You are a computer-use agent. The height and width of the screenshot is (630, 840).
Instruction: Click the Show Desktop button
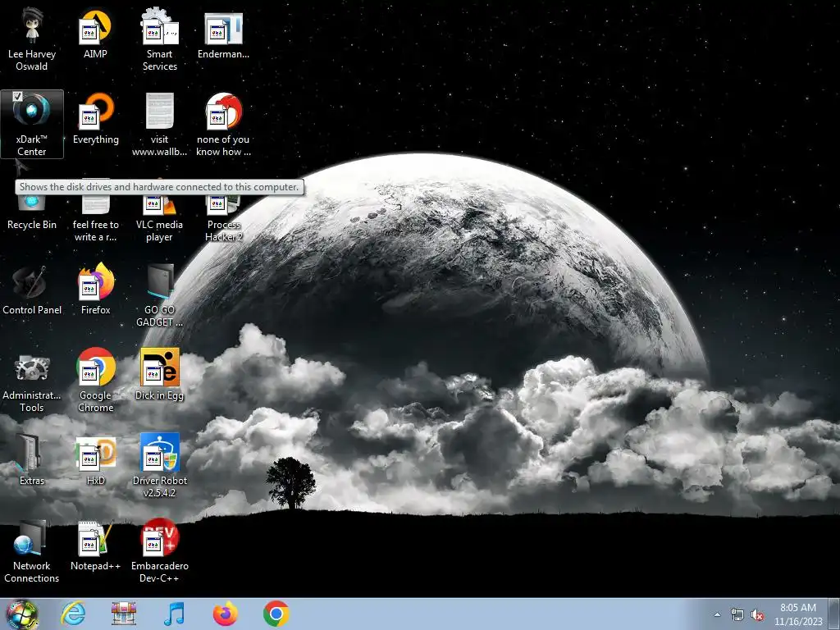(835, 614)
